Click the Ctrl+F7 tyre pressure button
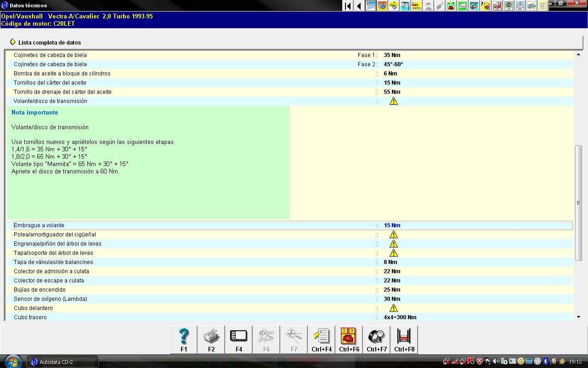 pos(377,339)
